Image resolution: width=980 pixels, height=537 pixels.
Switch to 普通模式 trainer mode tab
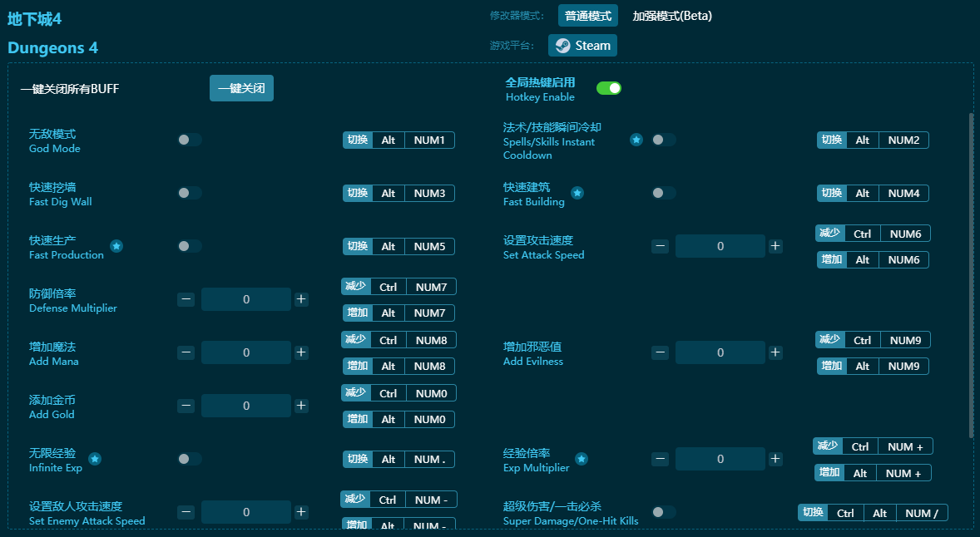click(x=587, y=16)
